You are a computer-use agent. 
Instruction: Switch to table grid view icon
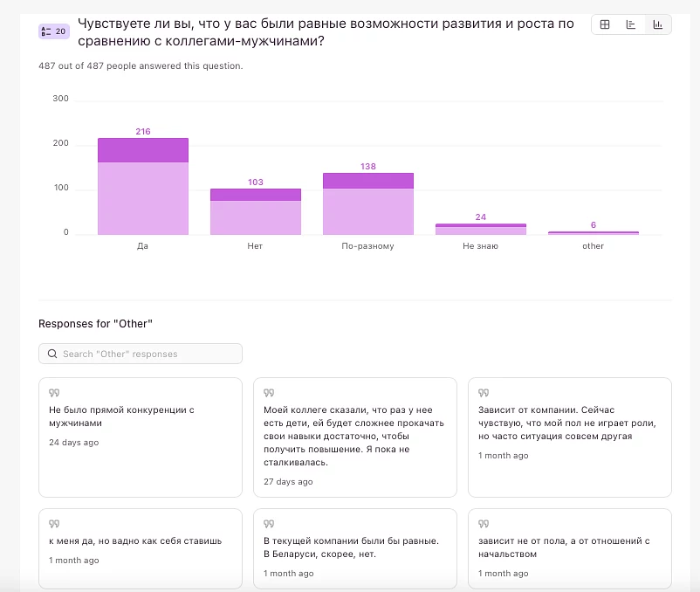pos(604,25)
